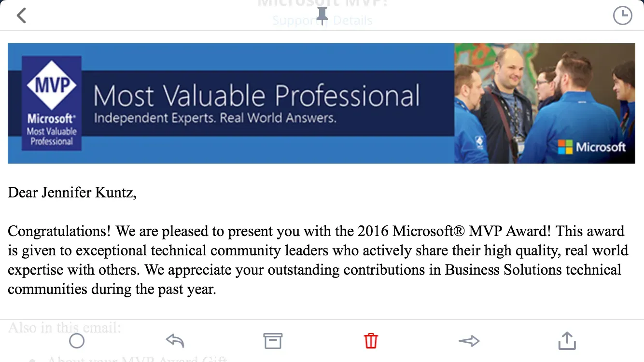Reply to the MVP Award email
This screenshot has height=362, width=644.
[x=175, y=341]
